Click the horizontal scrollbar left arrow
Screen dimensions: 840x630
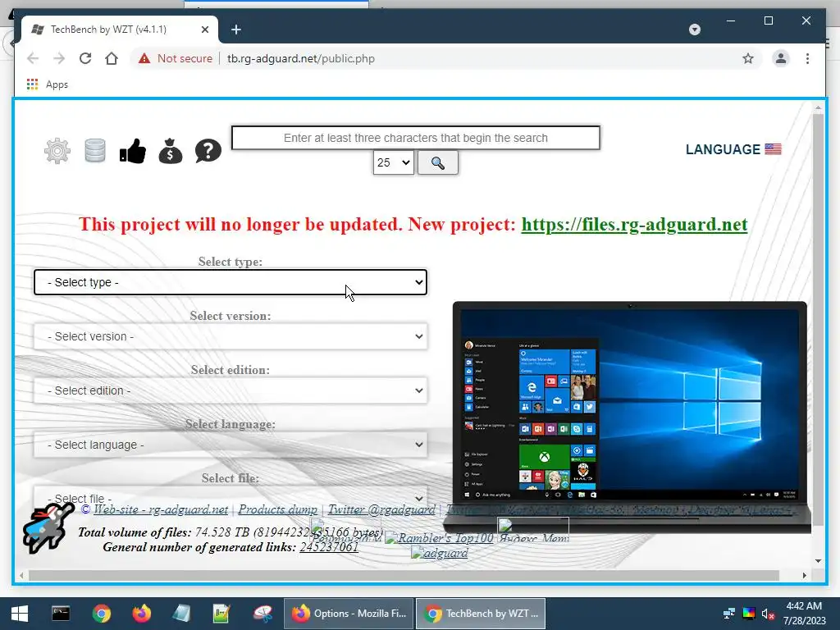pos(21,575)
